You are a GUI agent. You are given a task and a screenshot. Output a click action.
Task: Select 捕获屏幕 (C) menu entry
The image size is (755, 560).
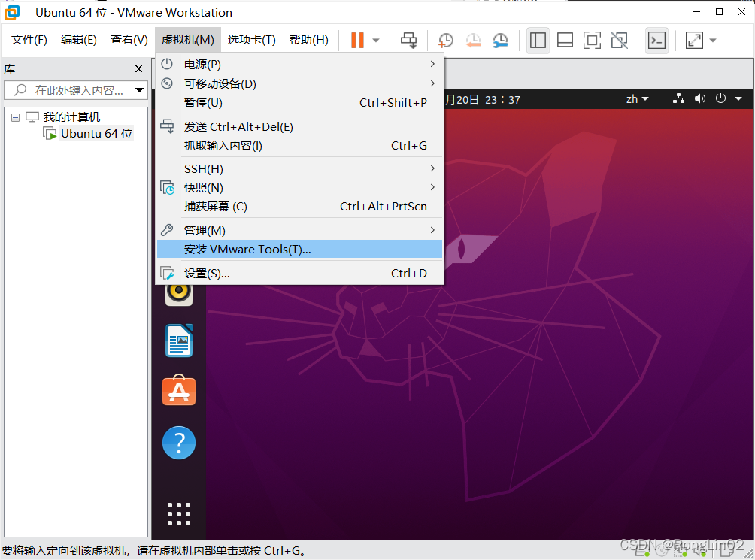[299, 207]
